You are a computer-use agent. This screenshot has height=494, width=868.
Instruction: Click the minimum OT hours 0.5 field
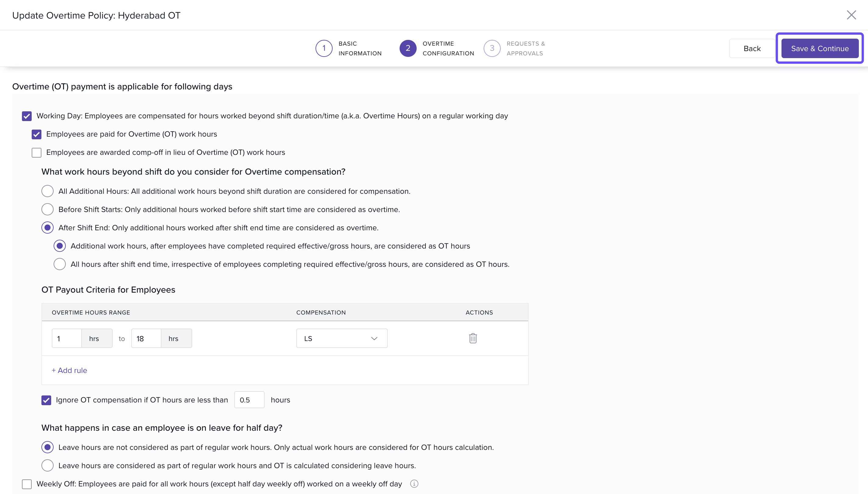tap(249, 400)
